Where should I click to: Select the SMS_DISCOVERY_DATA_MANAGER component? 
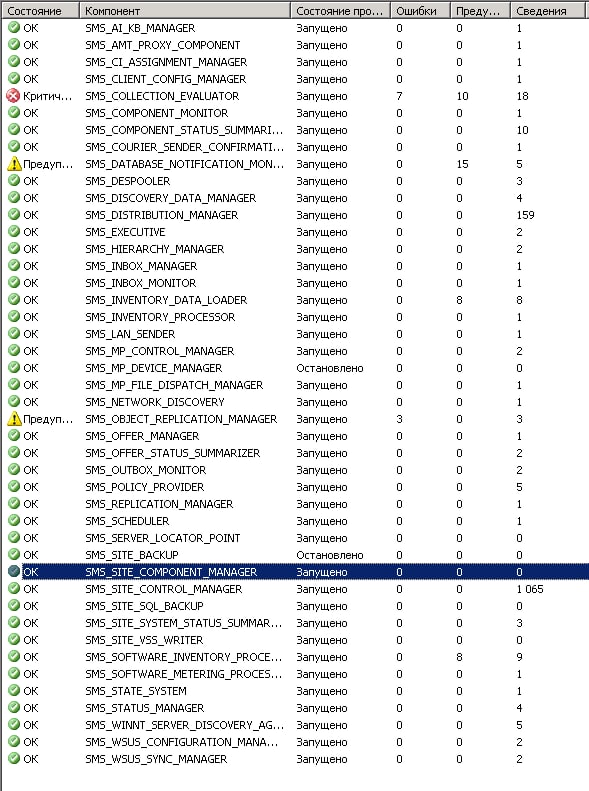pos(170,198)
